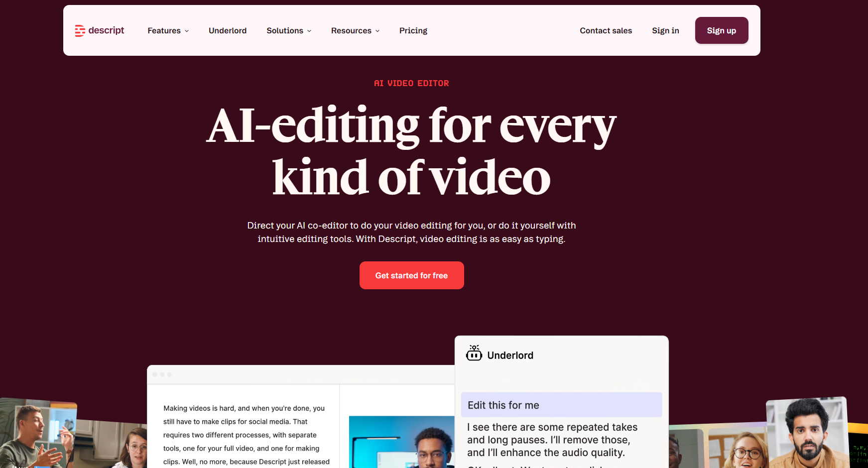Select the Edit this for me prompt

pos(561,405)
